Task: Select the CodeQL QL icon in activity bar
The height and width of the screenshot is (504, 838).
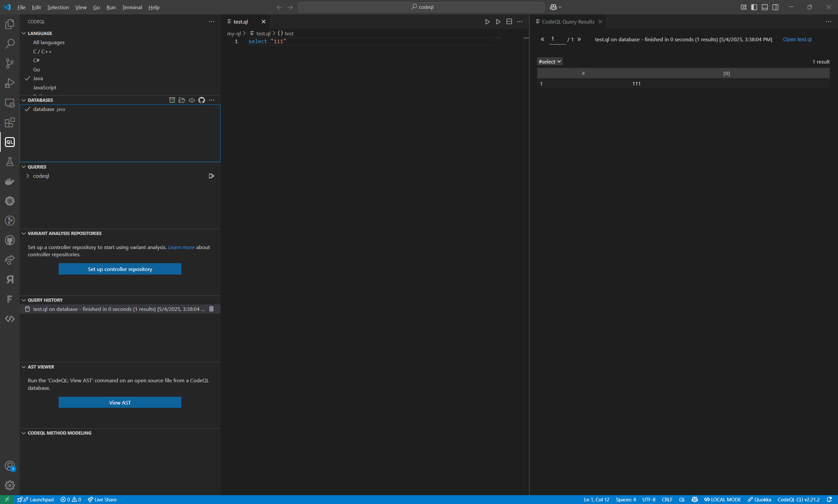Action: (10, 142)
